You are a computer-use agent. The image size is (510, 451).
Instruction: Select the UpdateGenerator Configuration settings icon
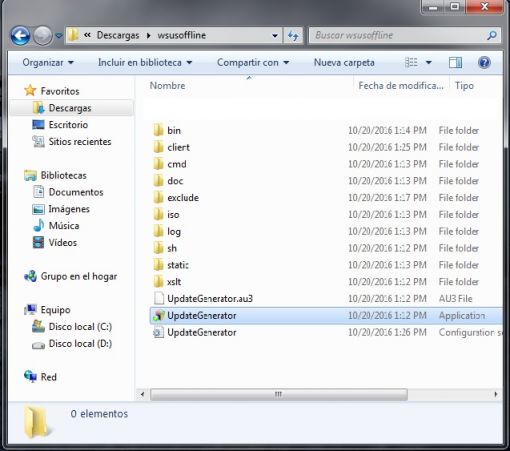[159, 332]
